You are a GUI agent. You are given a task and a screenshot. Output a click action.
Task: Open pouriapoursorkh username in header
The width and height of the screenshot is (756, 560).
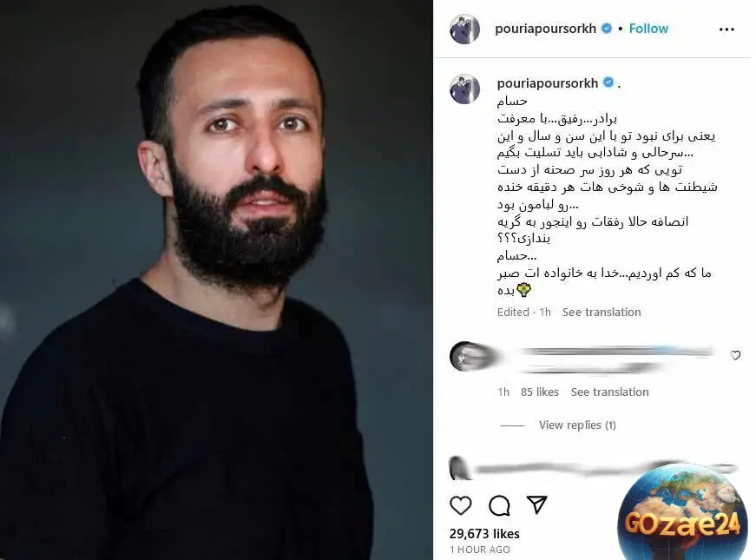545,29
